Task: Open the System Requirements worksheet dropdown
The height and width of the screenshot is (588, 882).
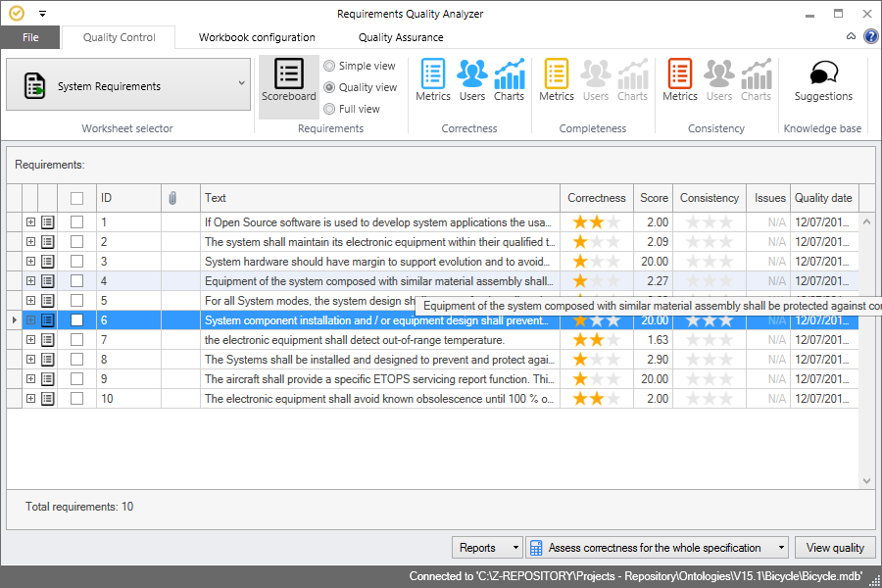Action: coord(128,84)
